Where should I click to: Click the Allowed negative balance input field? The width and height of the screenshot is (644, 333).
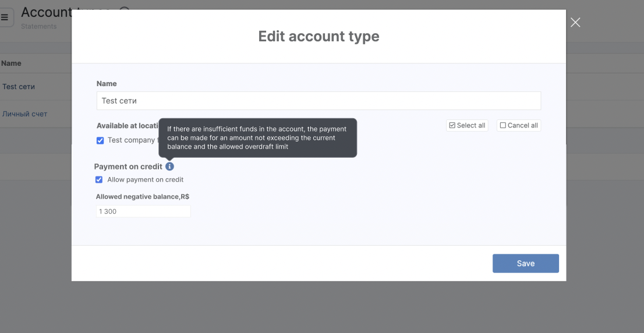(143, 211)
